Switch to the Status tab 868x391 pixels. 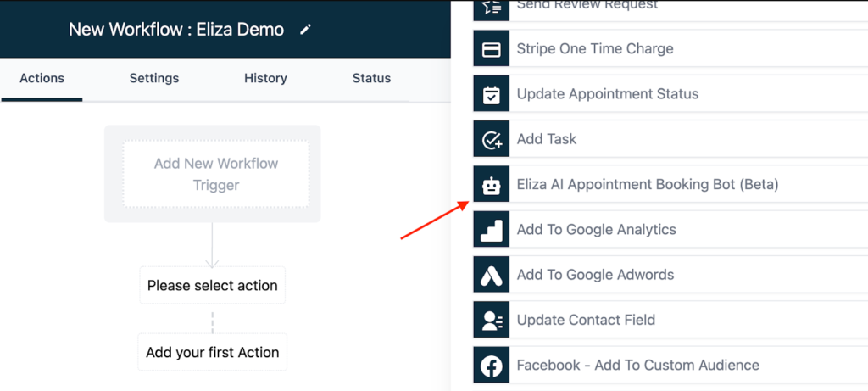coord(371,78)
